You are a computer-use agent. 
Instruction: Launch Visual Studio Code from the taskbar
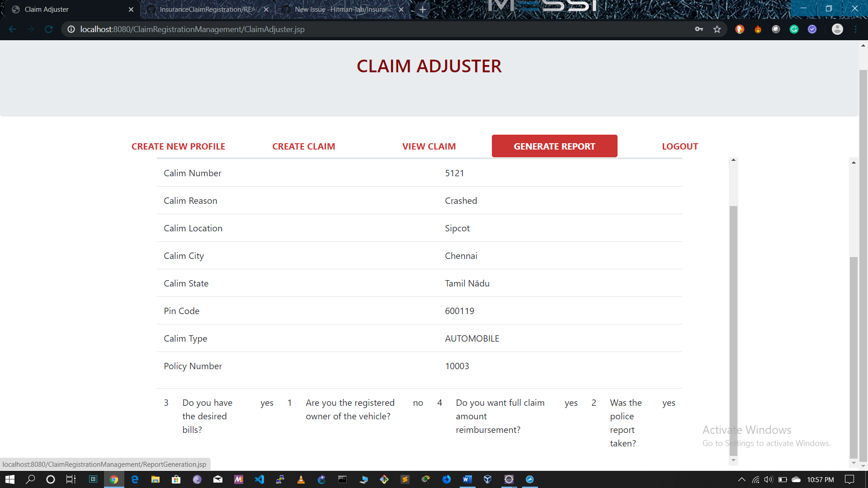259,479
